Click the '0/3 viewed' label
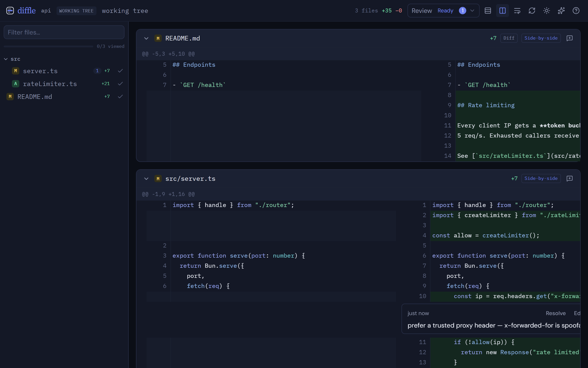 coord(110,46)
